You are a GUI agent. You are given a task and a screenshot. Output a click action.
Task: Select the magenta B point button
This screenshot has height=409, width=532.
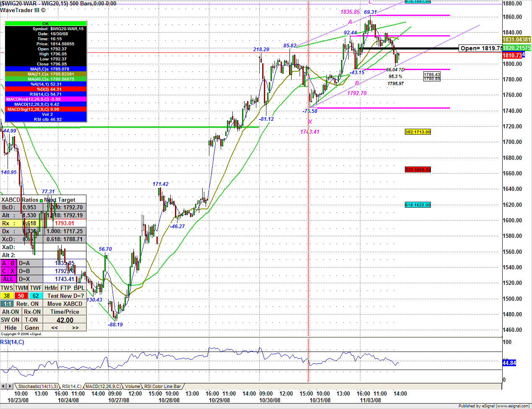tap(13, 263)
